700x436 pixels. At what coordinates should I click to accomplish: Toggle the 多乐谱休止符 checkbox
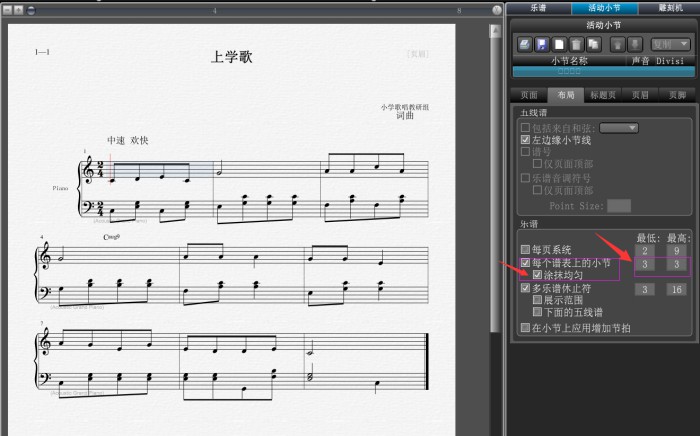coord(526,287)
